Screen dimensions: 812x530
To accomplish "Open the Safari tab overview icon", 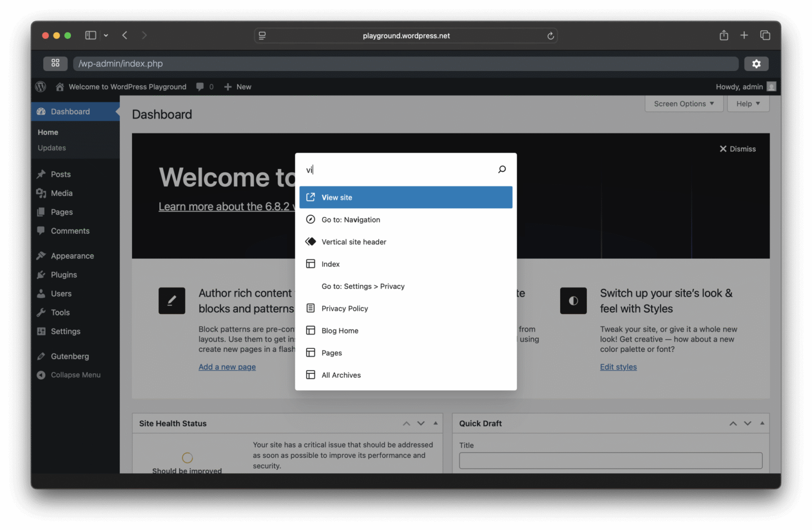I will click(765, 35).
